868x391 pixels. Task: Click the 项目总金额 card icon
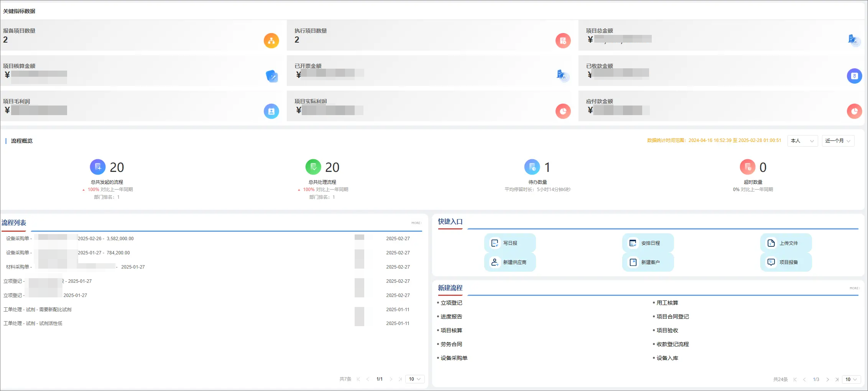(854, 40)
